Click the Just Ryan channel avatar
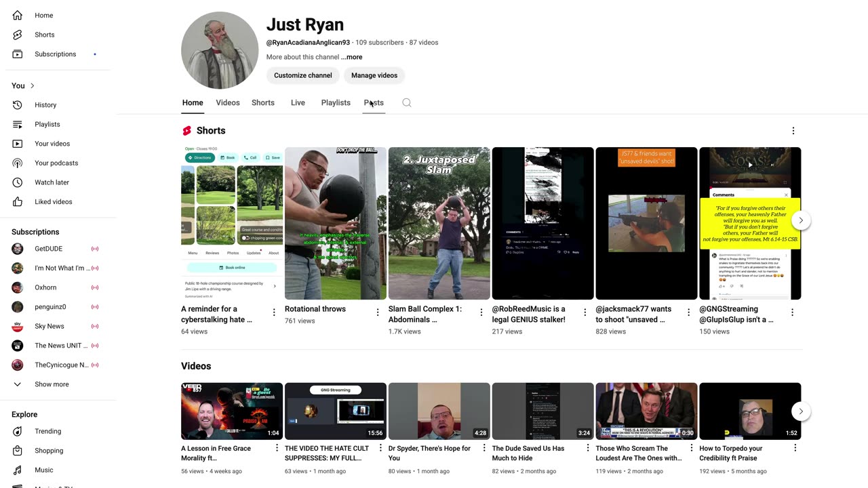 coord(220,50)
